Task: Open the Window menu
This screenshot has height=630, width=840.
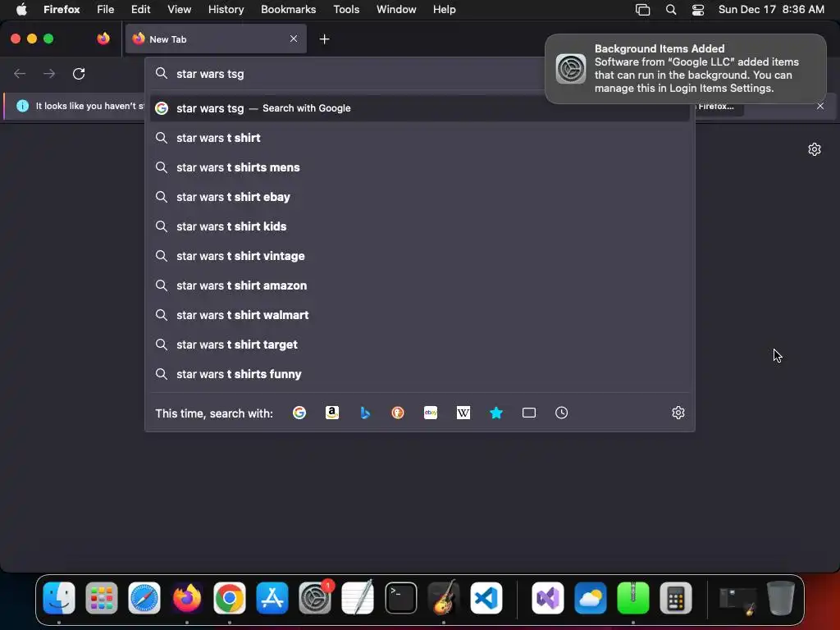Action: (x=396, y=9)
